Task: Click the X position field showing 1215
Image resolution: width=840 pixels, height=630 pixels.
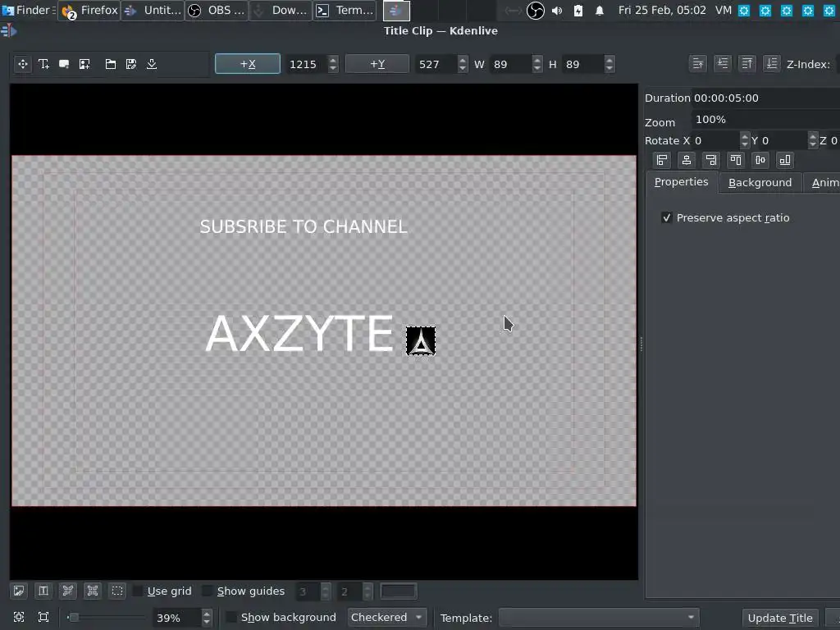Action: point(307,64)
